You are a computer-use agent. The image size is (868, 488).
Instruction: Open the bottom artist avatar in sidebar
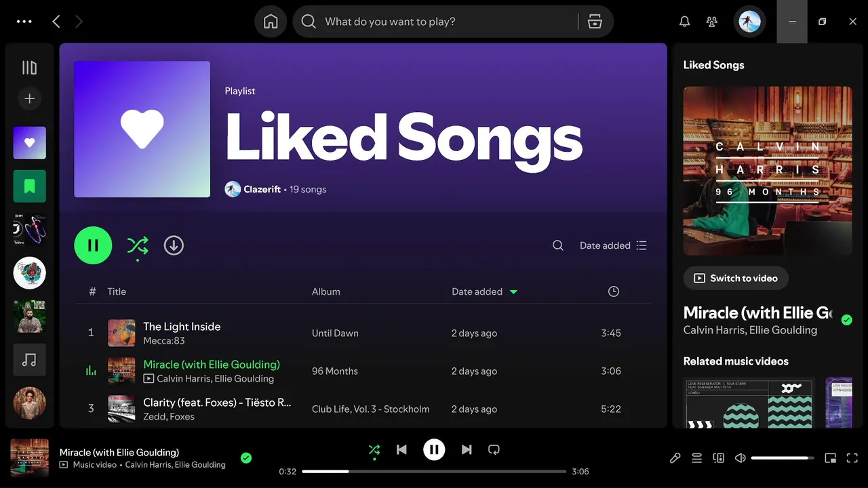(x=30, y=403)
